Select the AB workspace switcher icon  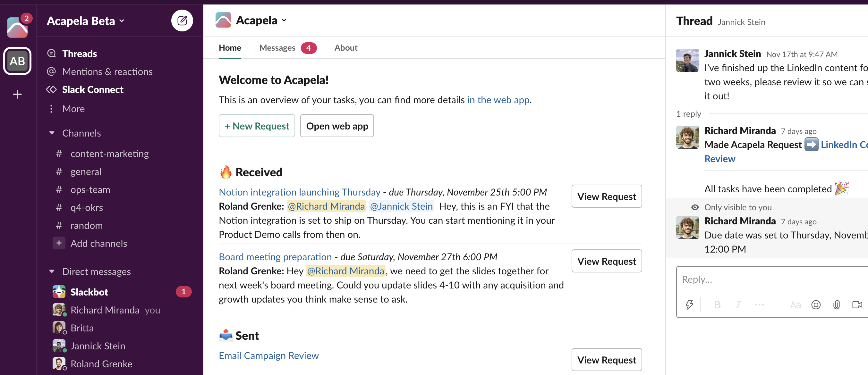[17, 61]
